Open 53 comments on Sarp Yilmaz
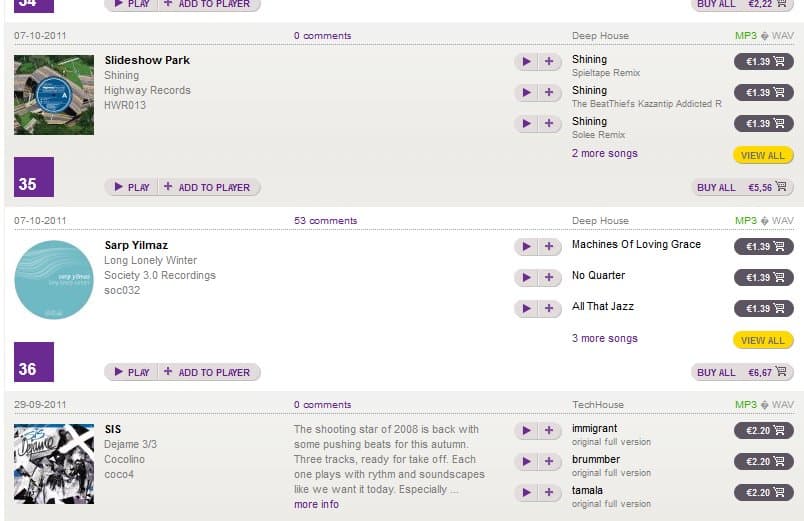This screenshot has width=804, height=521. click(325, 221)
